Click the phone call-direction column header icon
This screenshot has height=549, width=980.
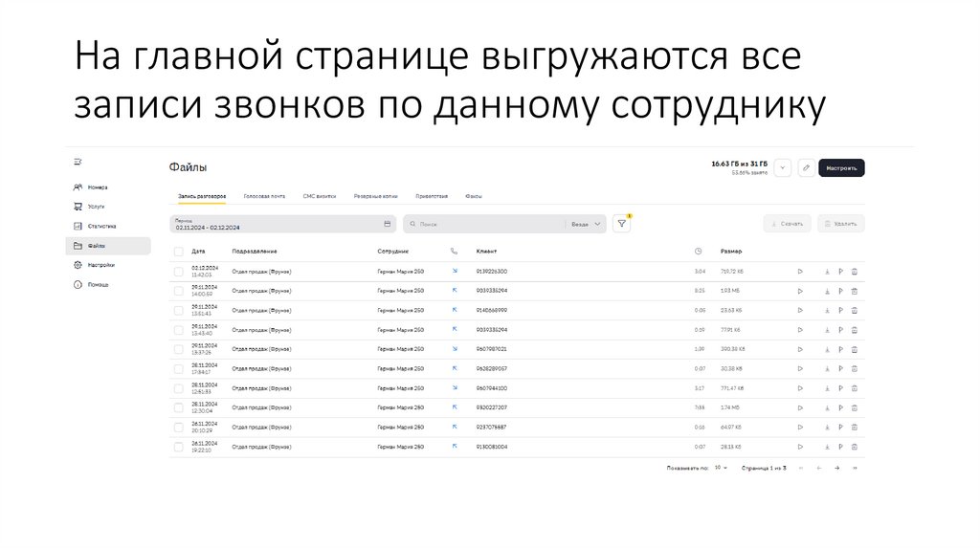tap(454, 252)
